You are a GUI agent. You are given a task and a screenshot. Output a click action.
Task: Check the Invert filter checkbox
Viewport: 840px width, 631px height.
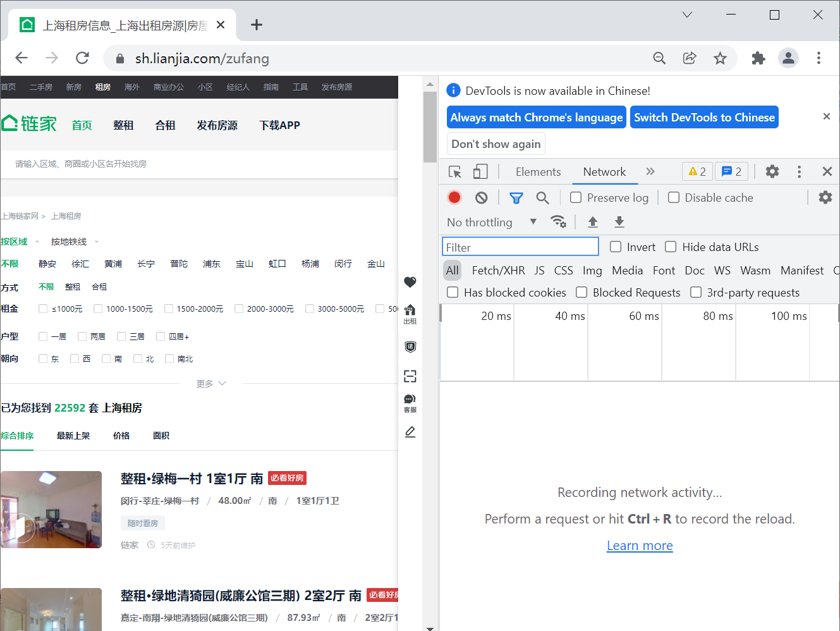tap(616, 247)
